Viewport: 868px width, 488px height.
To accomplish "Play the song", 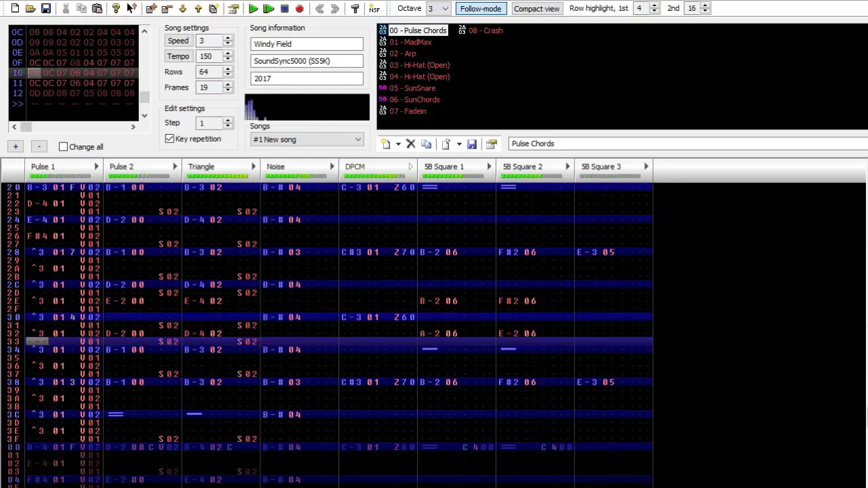I will tap(253, 9).
